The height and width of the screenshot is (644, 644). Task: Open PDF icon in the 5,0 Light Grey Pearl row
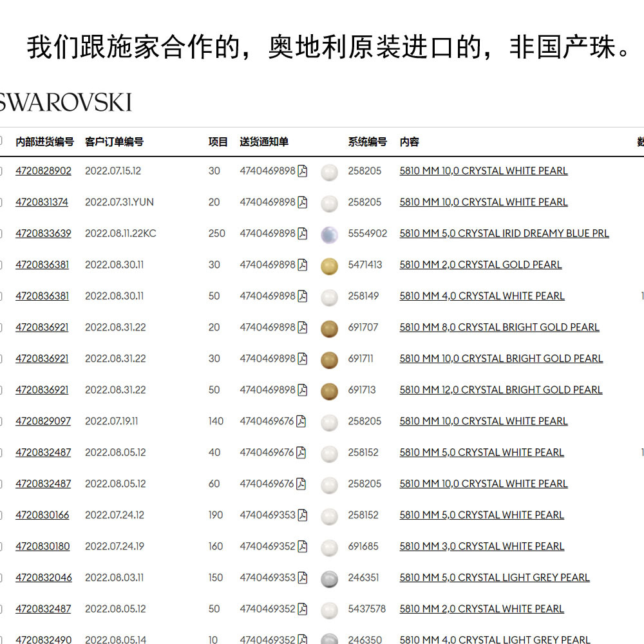302,577
